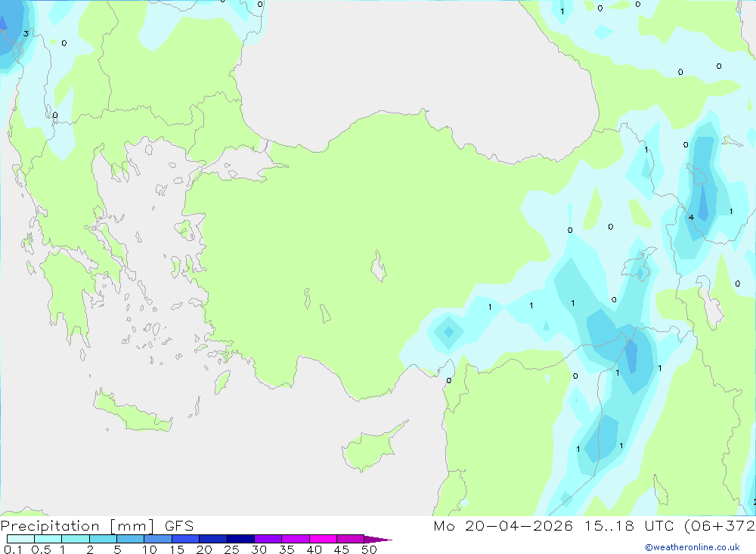Click the '30' legend scale label
Viewport: 756px width, 554px height.
pyautogui.click(x=259, y=549)
